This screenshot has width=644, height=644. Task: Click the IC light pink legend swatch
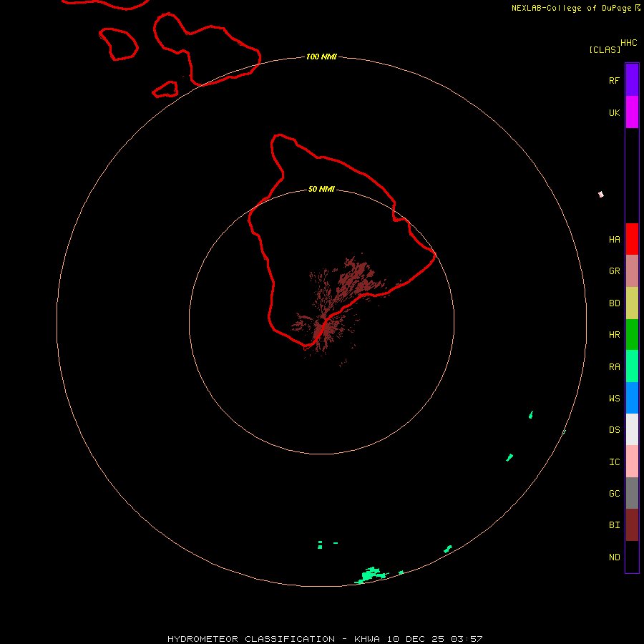[632, 462]
